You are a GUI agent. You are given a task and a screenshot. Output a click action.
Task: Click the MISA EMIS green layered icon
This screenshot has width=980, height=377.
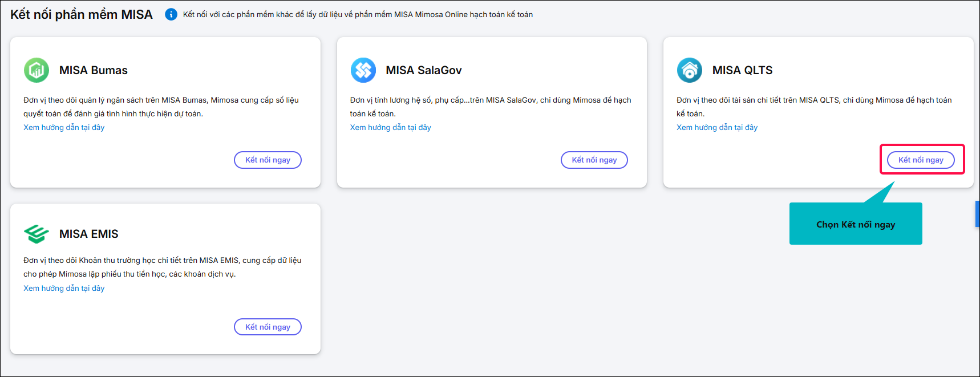(37, 234)
